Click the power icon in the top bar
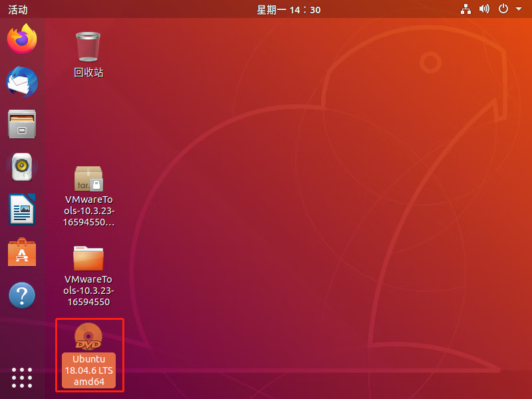Image resolution: width=532 pixels, height=399 pixels. click(x=503, y=9)
